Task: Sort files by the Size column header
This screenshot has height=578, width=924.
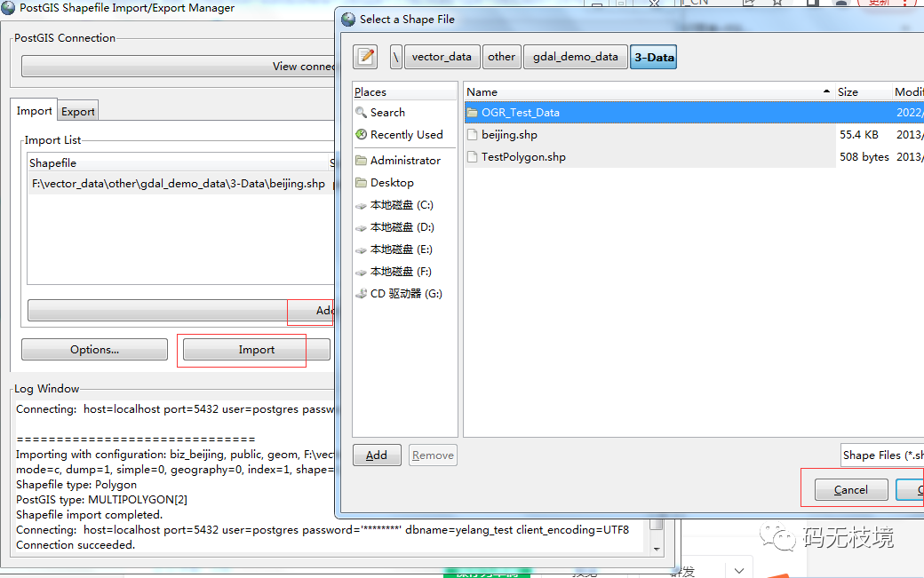Action: [864, 91]
